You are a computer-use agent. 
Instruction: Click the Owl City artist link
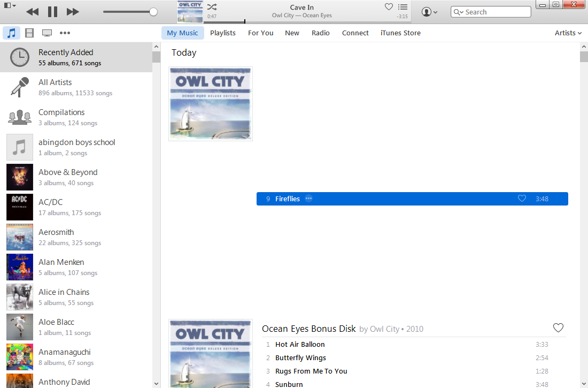(x=385, y=329)
